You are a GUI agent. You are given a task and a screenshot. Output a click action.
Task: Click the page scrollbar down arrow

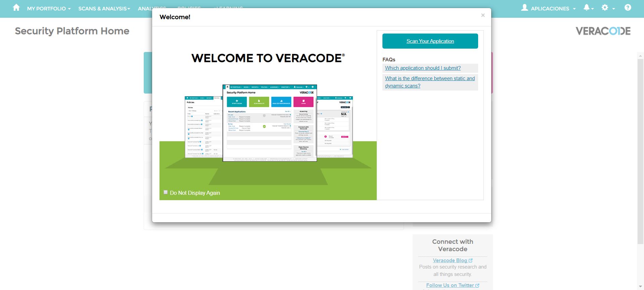[x=640, y=287]
